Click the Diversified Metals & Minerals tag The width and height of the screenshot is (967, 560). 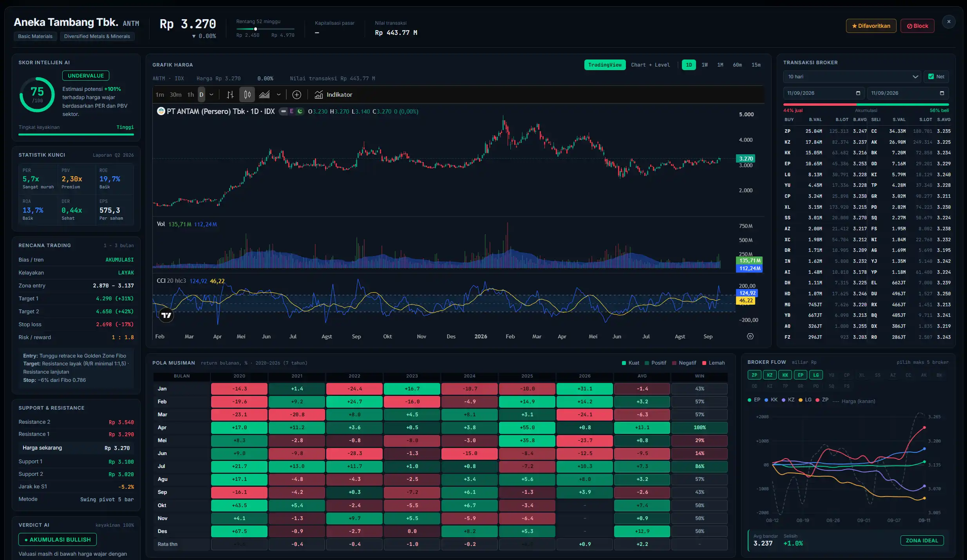coord(97,36)
